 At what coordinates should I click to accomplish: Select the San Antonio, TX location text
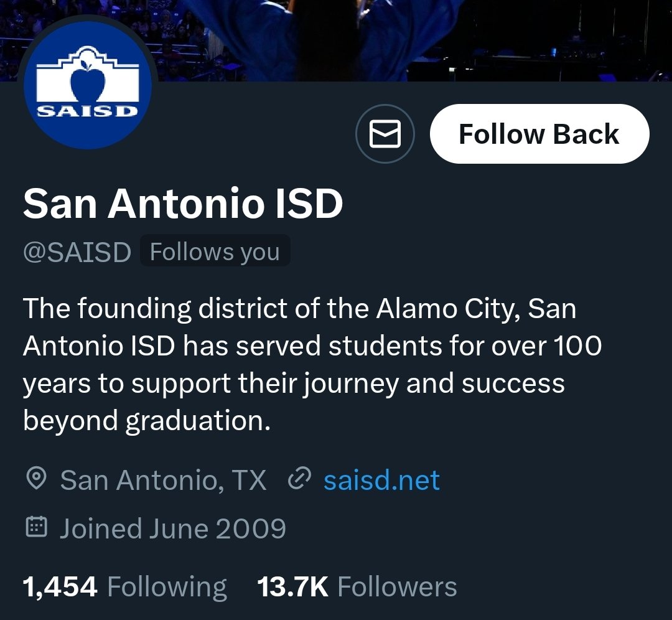(x=163, y=480)
